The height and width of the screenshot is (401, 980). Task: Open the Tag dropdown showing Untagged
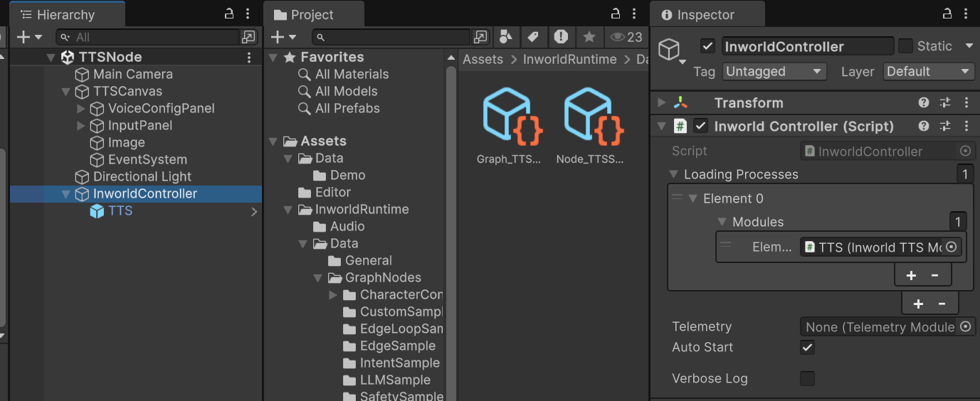(774, 72)
